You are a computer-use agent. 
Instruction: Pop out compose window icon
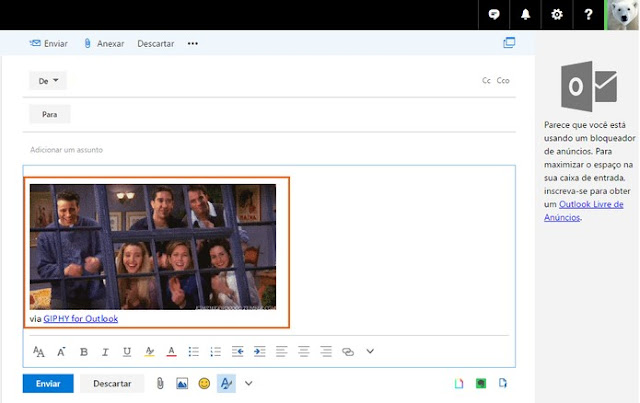(509, 42)
